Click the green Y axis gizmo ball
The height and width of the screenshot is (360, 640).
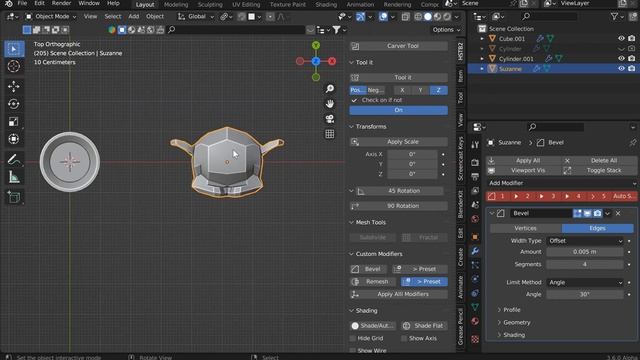(x=316, y=45)
